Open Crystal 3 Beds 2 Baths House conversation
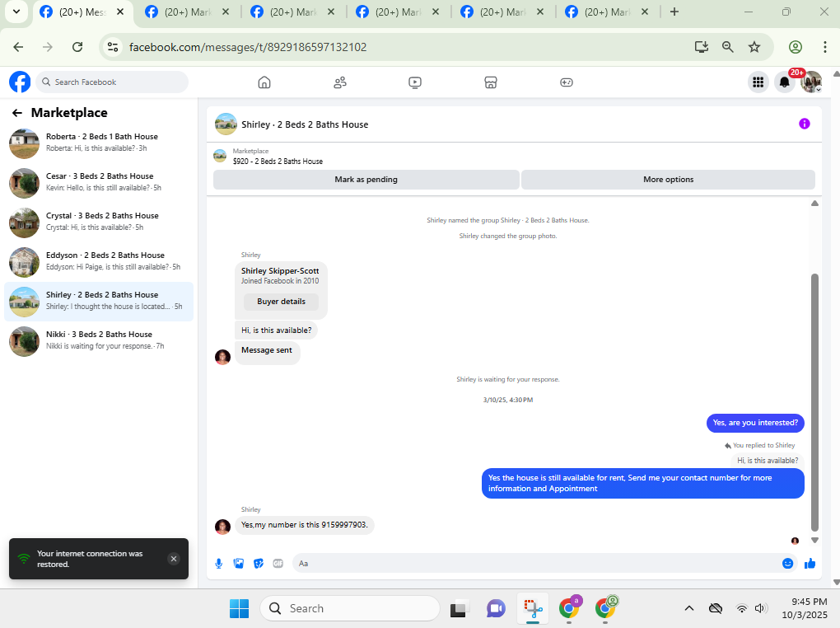 coord(99,223)
